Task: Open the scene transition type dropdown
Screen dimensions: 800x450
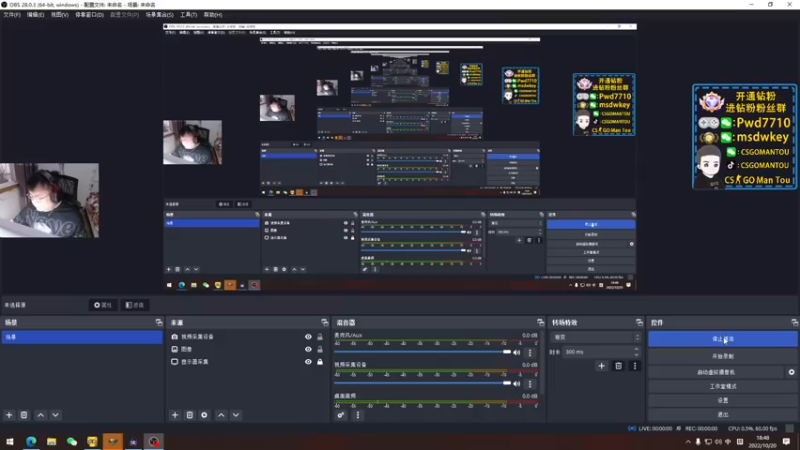Action: [x=595, y=337]
